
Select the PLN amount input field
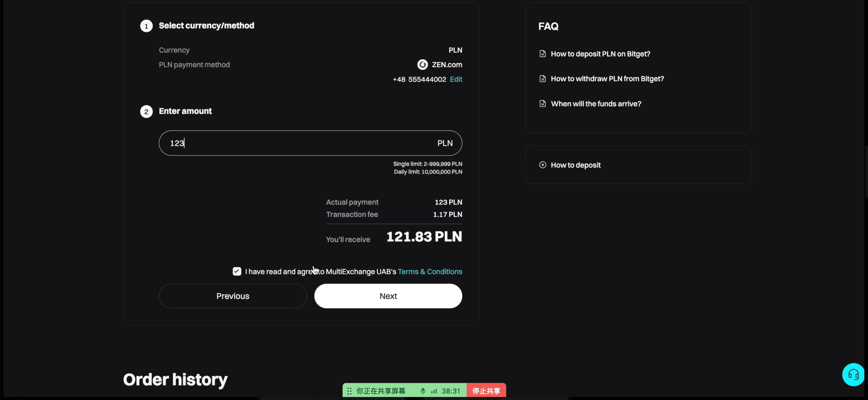tap(310, 142)
